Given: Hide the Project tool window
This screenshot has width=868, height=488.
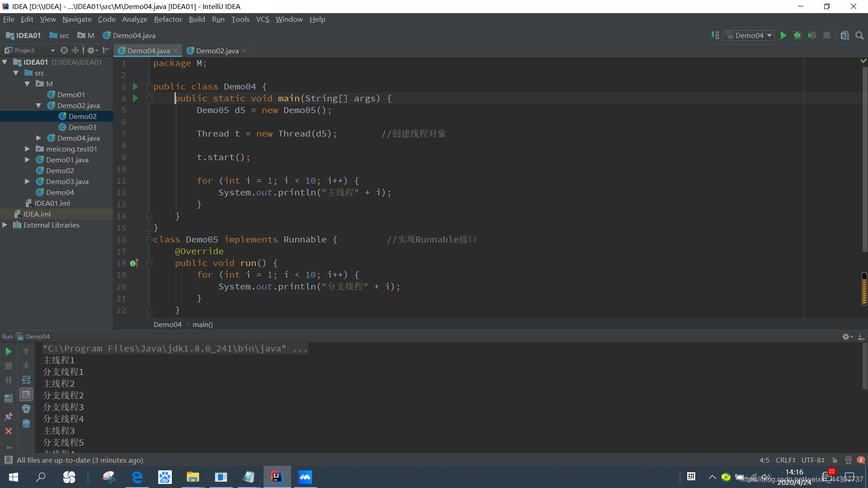Looking at the screenshot, I should pos(106,50).
